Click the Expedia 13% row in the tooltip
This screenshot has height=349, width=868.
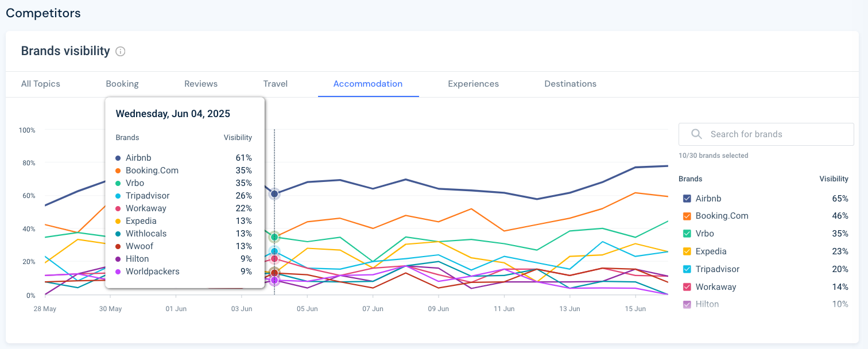184,221
